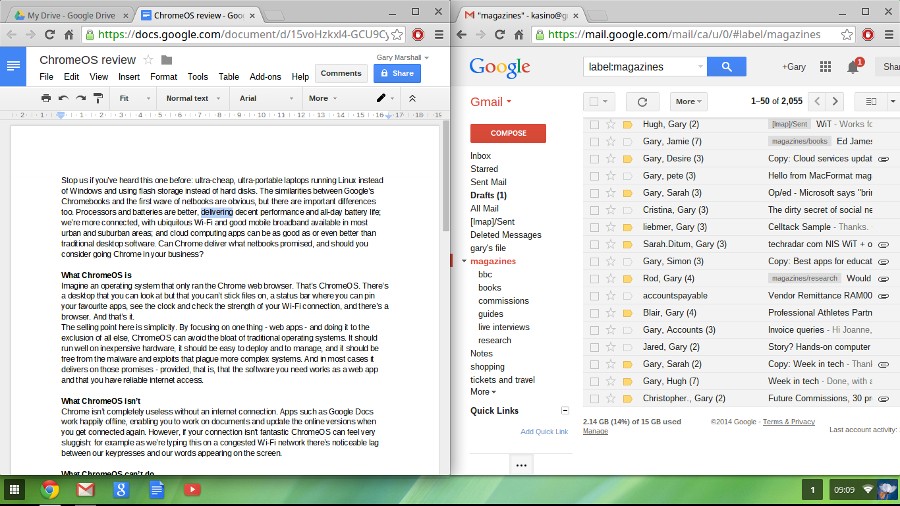Check the box beside Cristina, Gary email
The image size is (900, 506).
point(594,210)
